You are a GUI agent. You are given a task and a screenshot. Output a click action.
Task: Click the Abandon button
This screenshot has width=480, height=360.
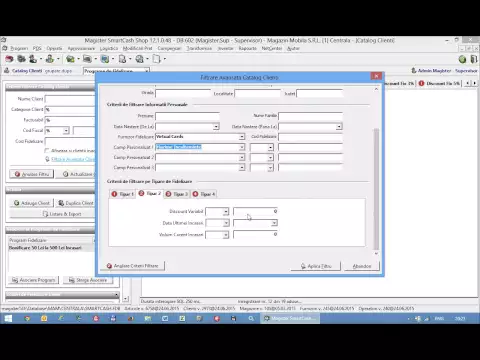(362, 266)
